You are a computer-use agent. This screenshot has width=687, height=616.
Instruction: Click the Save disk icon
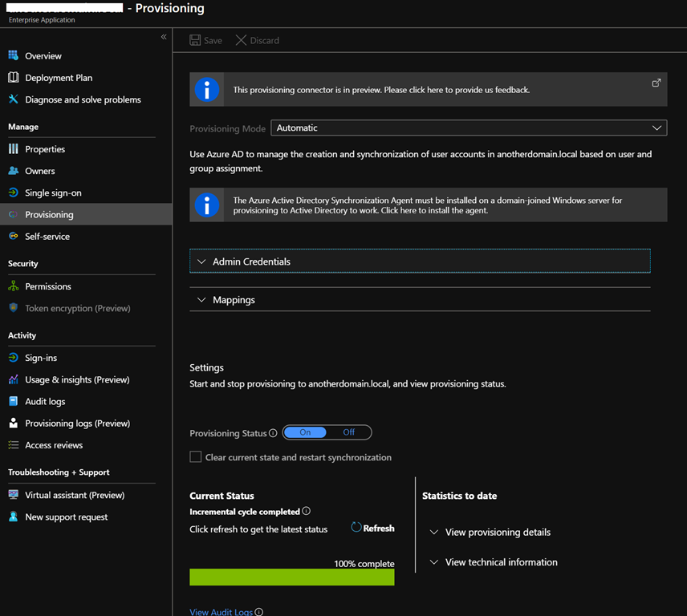coord(196,40)
